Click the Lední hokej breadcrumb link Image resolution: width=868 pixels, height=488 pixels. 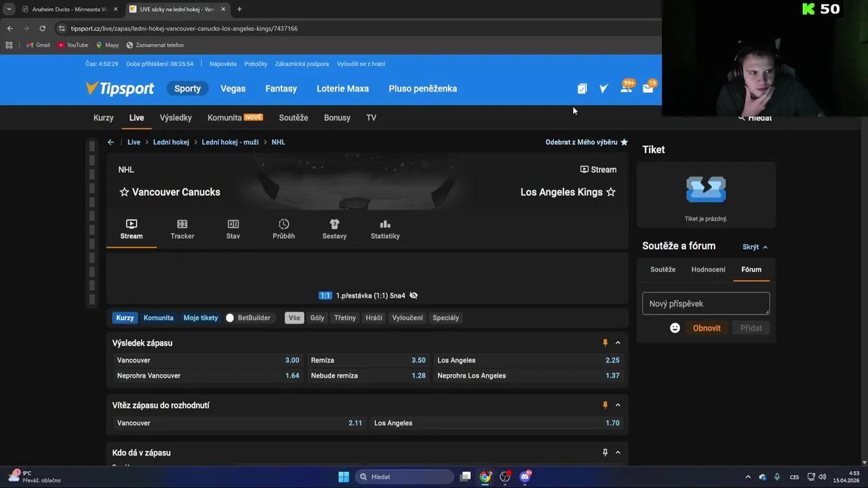(171, 142)
